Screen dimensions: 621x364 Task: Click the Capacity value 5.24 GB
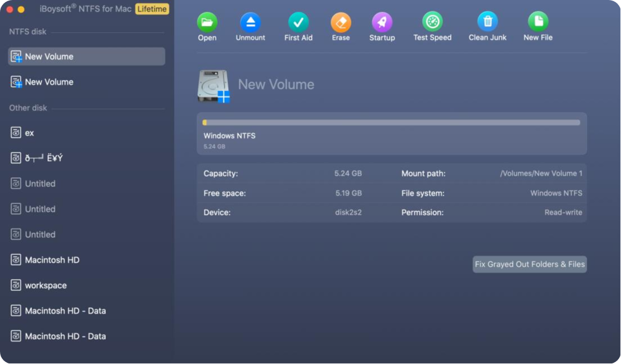[348, 173]
